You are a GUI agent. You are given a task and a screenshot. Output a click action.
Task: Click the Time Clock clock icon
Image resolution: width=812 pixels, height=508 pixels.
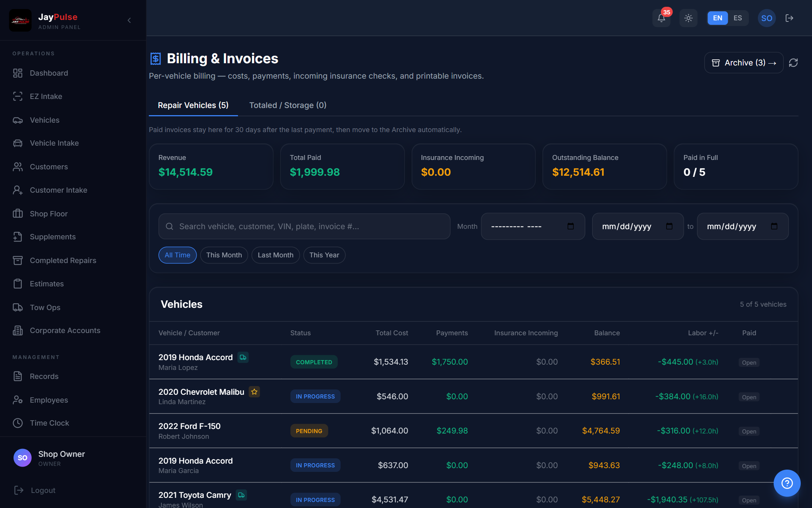(18, 423)
